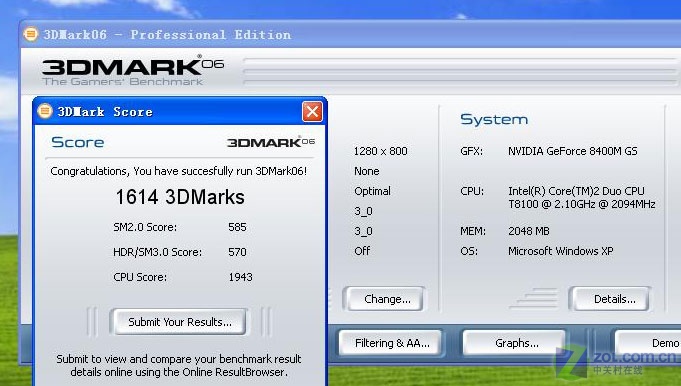Click Microsoft Windows XP OS text
681x386 pixels.
point(560,251)
